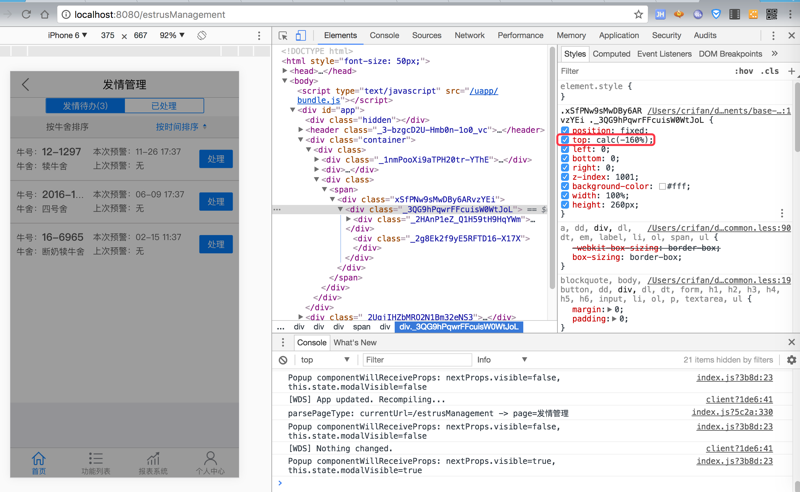Uncheck the position: fixed property checkbox

pyautogui.click(x=565, y=131)
